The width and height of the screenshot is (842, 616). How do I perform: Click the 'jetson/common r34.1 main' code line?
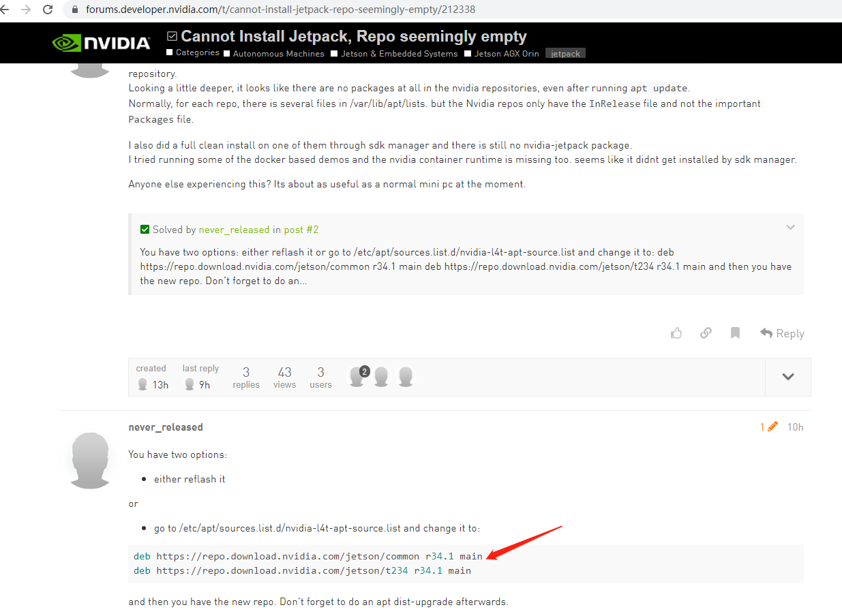(x=308, y=557)
